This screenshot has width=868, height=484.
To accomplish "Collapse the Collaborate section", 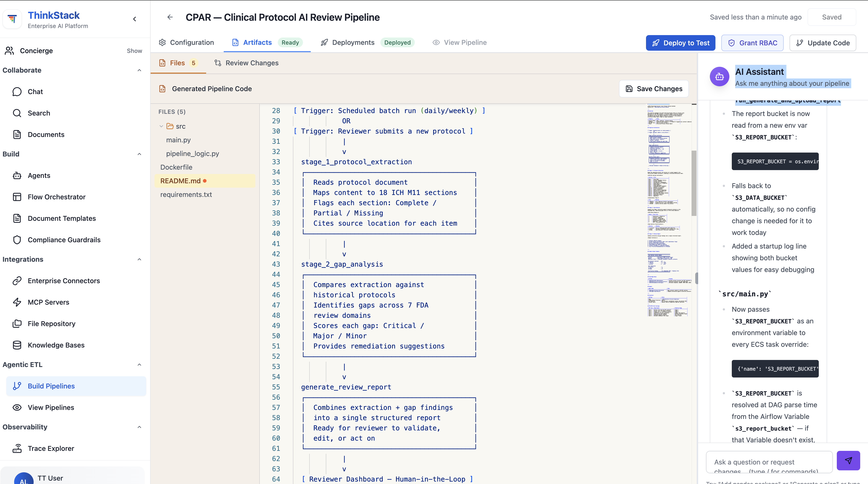I will point(139,70).
